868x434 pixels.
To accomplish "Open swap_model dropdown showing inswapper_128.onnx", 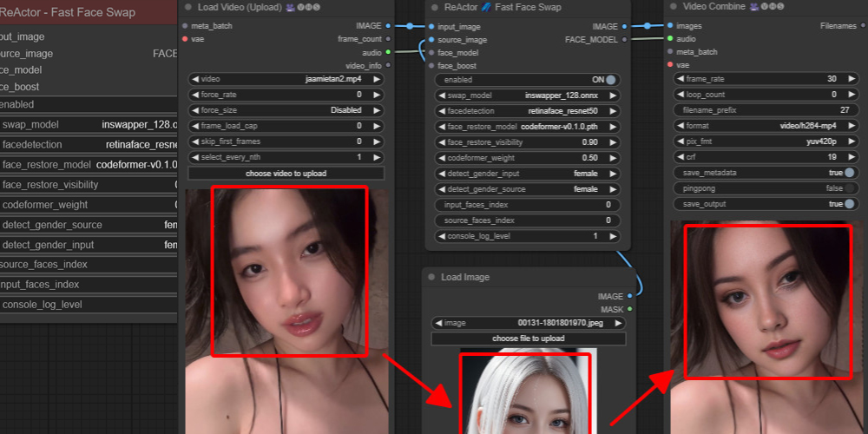I will 527,95.
